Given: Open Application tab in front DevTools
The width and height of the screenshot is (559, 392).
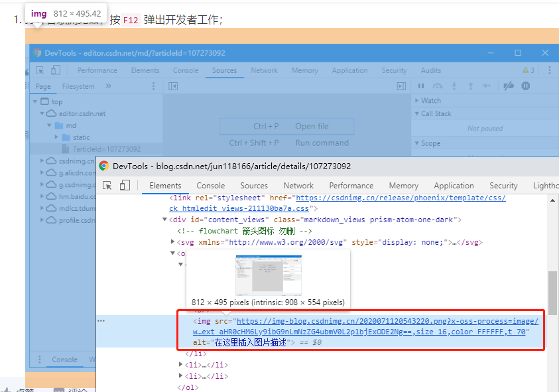Looking at the screenshot, I should tap(454, 186).
